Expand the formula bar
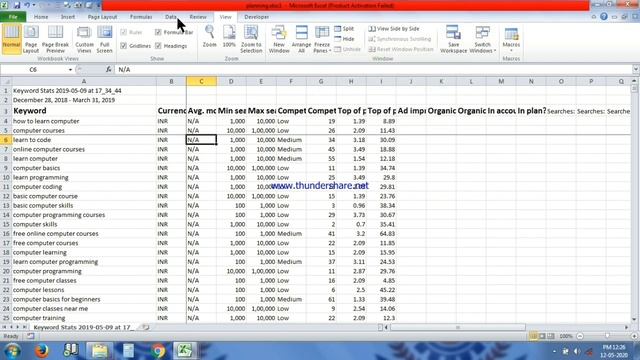This screenshot has height=360, width=640. coord(636,69)
